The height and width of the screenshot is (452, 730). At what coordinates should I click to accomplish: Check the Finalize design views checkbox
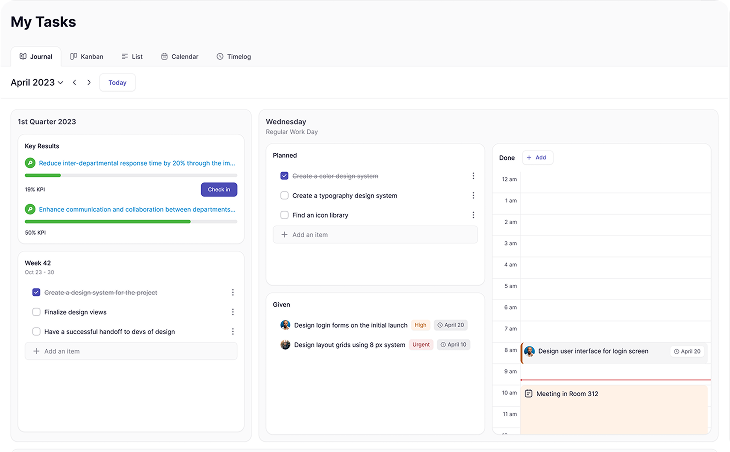(x=36, y=312)
